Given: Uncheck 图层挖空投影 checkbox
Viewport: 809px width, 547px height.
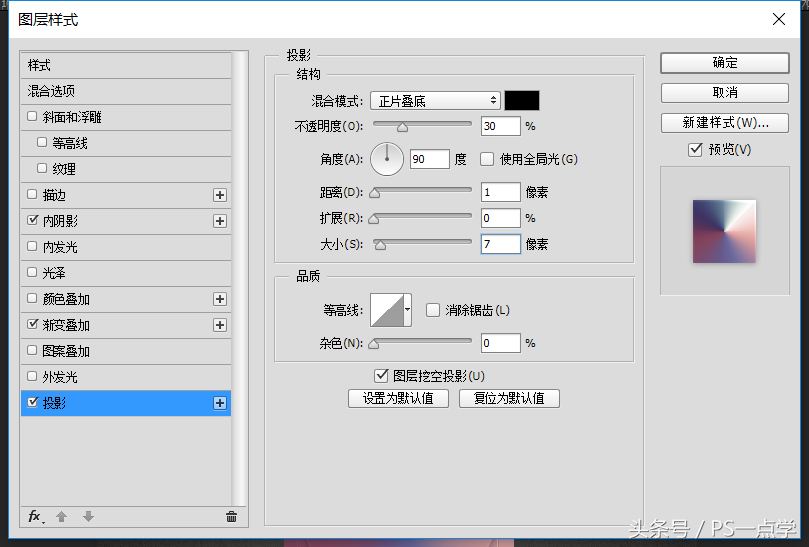Looking at the screenshot, I should [x=381, y=376].
